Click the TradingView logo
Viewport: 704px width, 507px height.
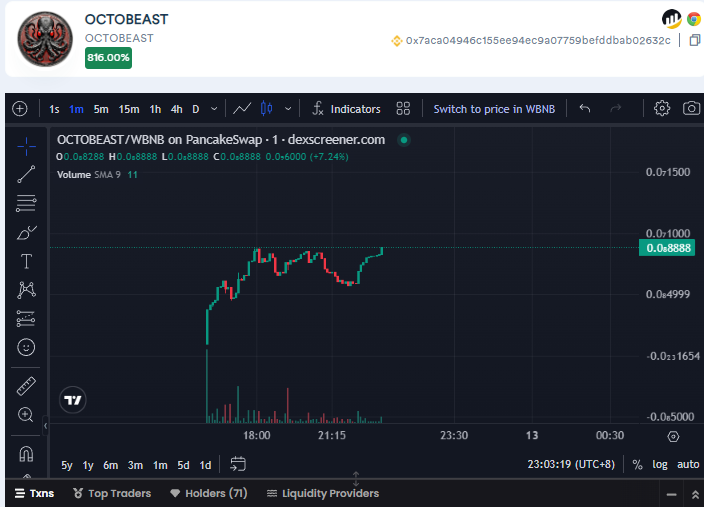(x=72, y=400)
